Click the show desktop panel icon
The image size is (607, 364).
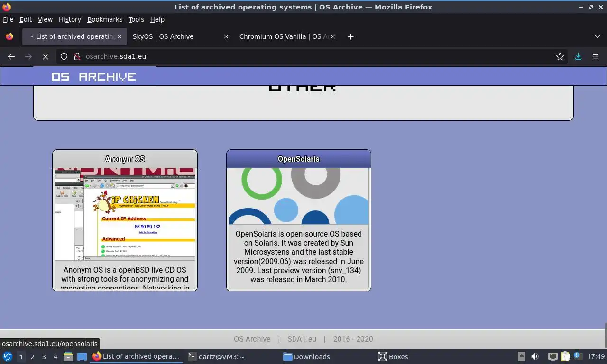tap(82, 356)
